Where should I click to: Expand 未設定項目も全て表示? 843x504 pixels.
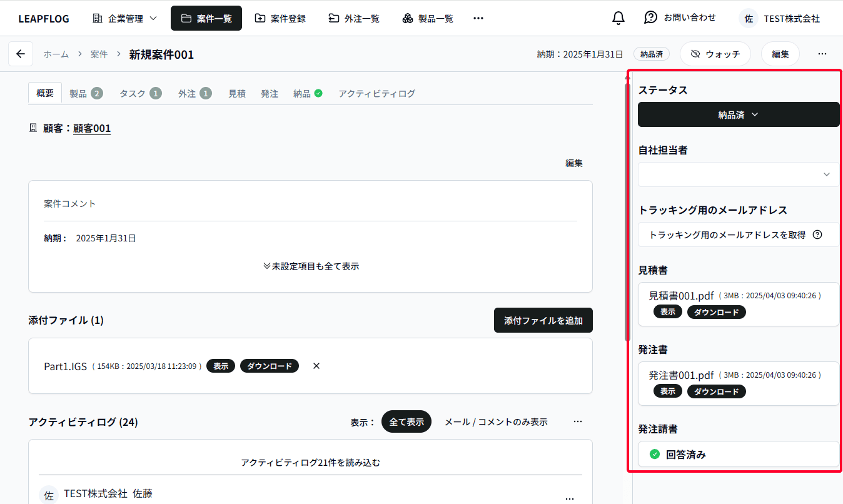310,266
